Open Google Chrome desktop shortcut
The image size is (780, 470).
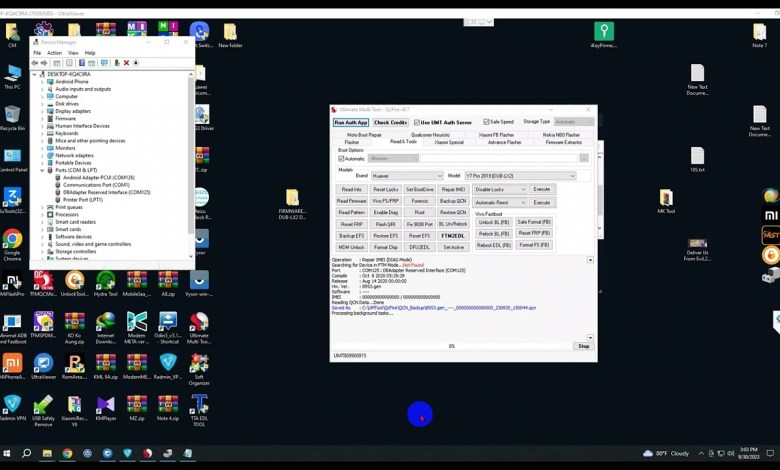coord(12,240)
